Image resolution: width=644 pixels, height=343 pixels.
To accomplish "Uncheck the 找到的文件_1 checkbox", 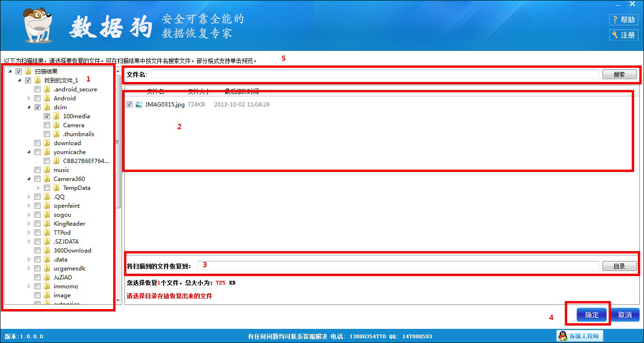I will click(29, 80).
